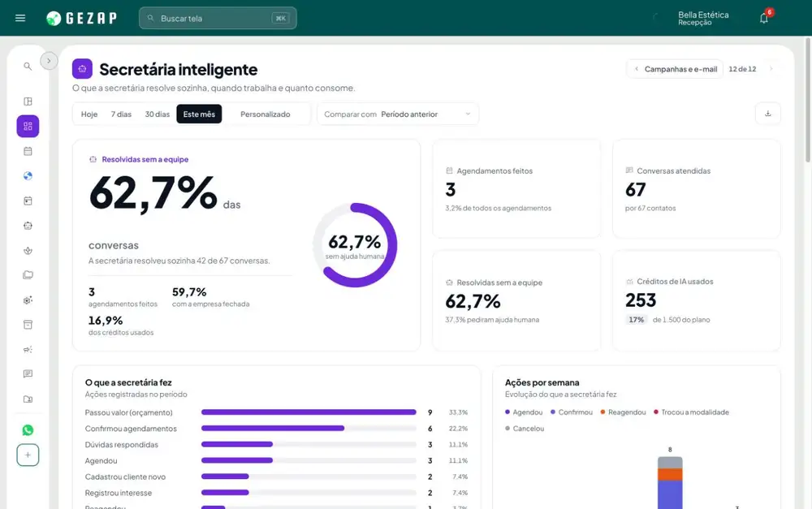Click the Cadastrou cliente novo row label
The image size is (812, 509).
tap(125, 477)
